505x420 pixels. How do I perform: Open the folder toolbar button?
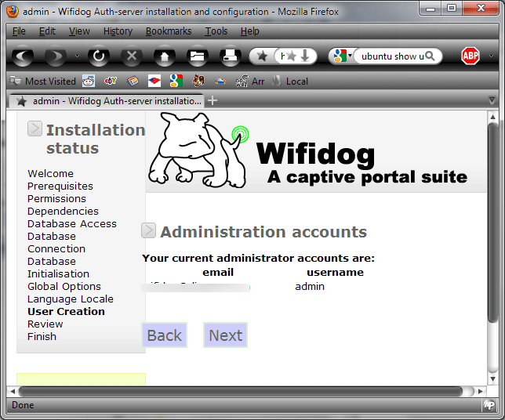click(x=198, y=56)
